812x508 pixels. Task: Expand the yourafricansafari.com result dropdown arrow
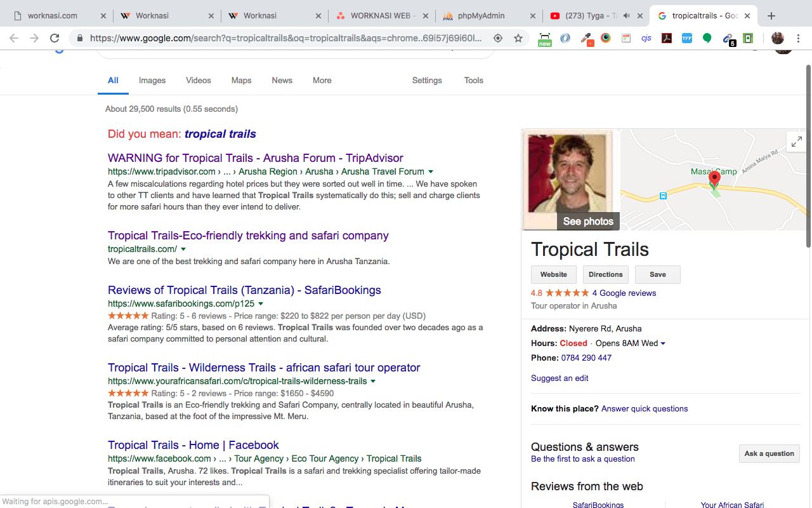[373, 381]
